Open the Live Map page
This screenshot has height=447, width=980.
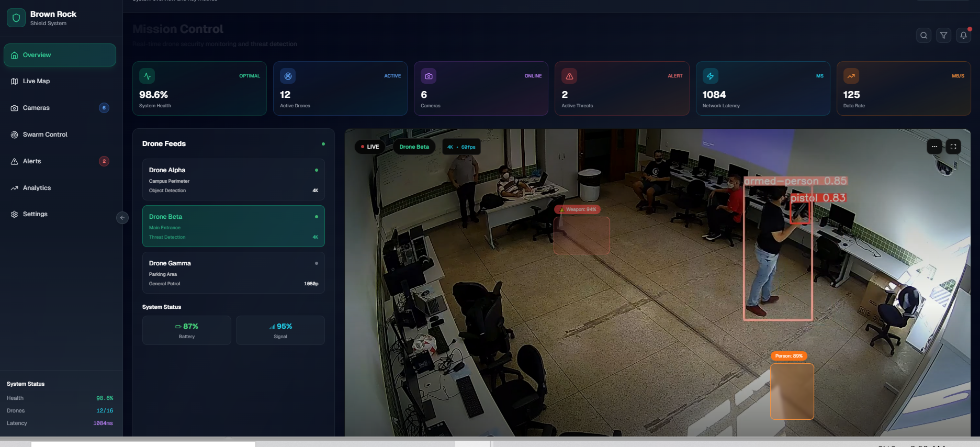point(60,81)
